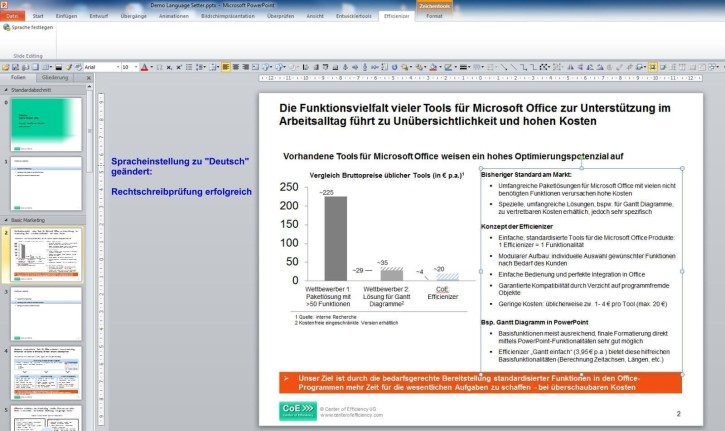
Task: Insert symbol using the Omega icon
Action: click(x=160, y=67)
